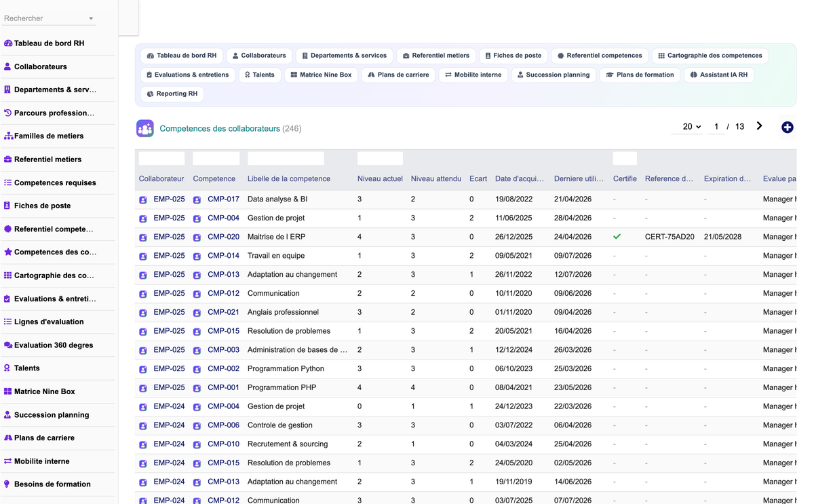Click Assistant IA RH button
Image resolution: width=814 pixels, height=504 pixels.
click(719, 75)
